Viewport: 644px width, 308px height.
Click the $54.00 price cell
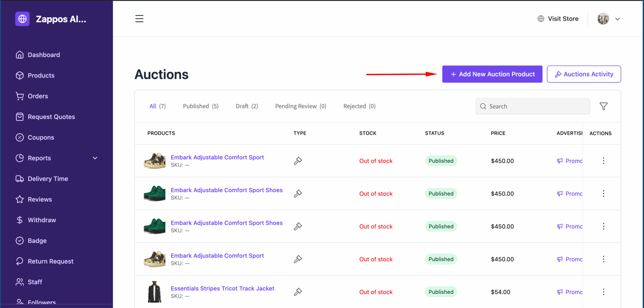500,292
